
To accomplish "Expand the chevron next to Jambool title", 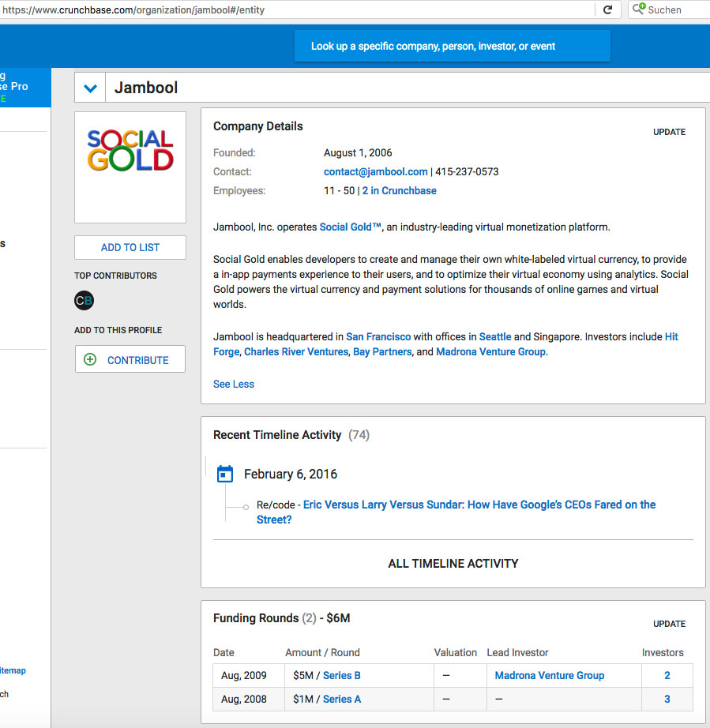I will 90,88.
